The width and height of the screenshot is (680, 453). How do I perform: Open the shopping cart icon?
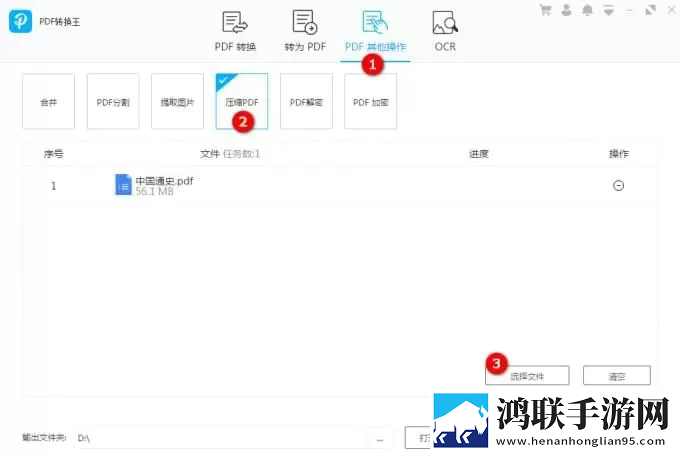coord(546,10)
